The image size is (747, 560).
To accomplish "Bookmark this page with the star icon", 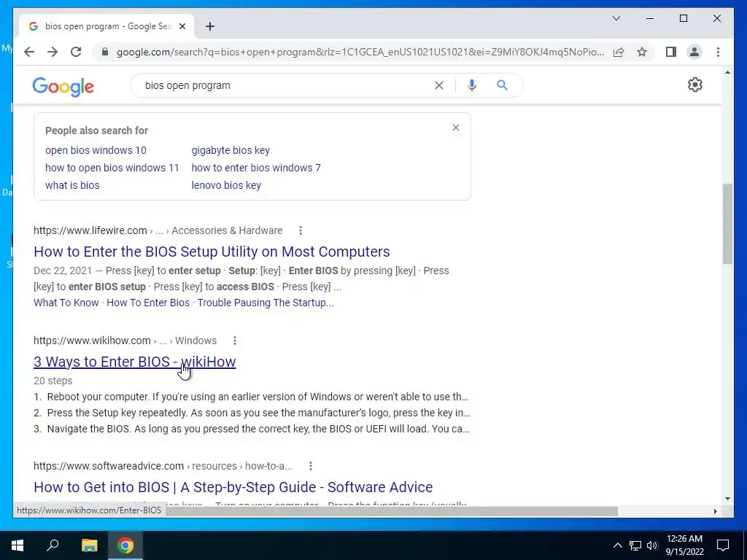I will pyautogui.click(x=642, y=52).
